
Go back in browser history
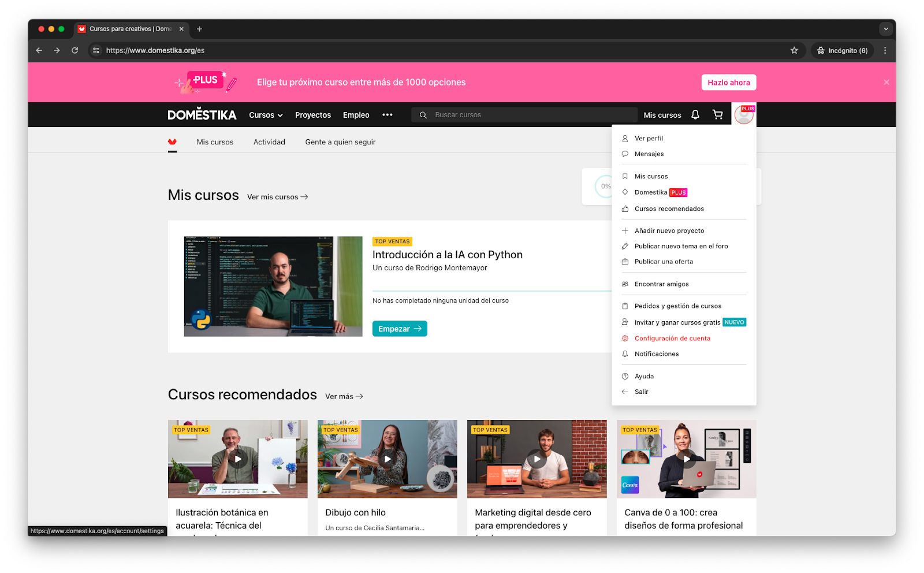[x=39, y=50]
